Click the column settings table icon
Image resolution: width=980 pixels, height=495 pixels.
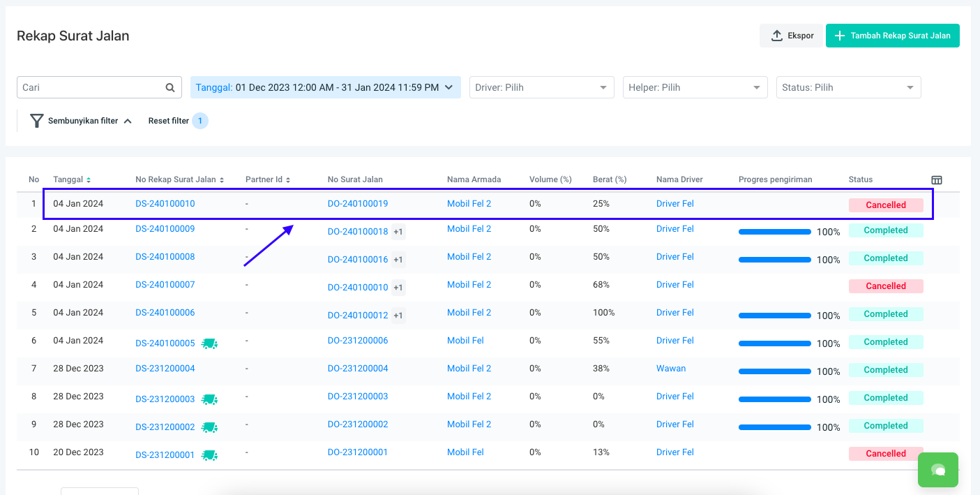click(937, 180)
